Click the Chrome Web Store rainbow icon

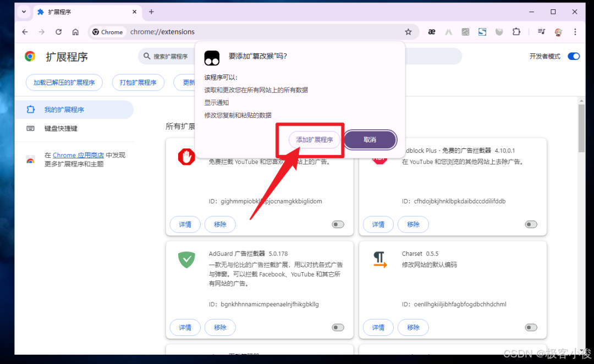coord(30,159)
